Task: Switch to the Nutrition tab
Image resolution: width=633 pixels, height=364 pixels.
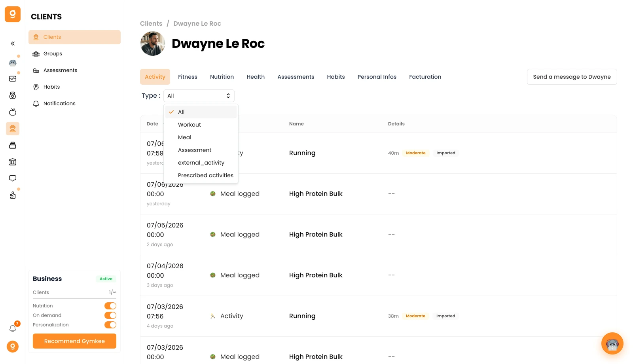Action: (222, 77)
